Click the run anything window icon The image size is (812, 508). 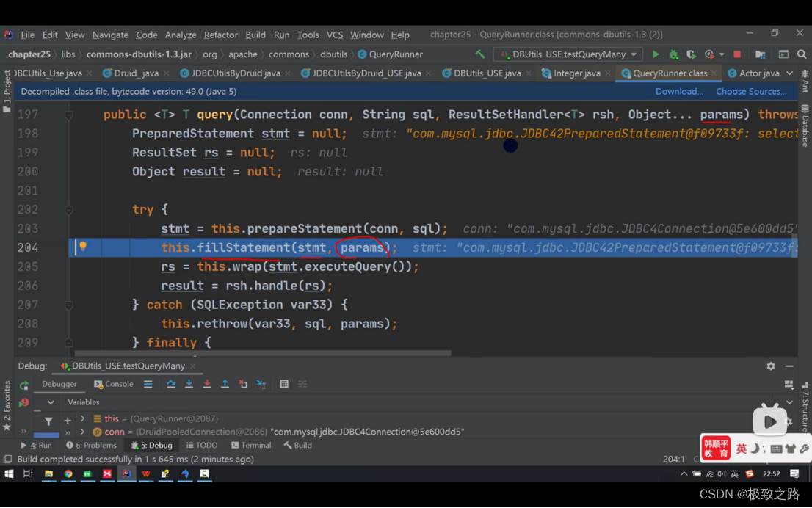[783, 54]
